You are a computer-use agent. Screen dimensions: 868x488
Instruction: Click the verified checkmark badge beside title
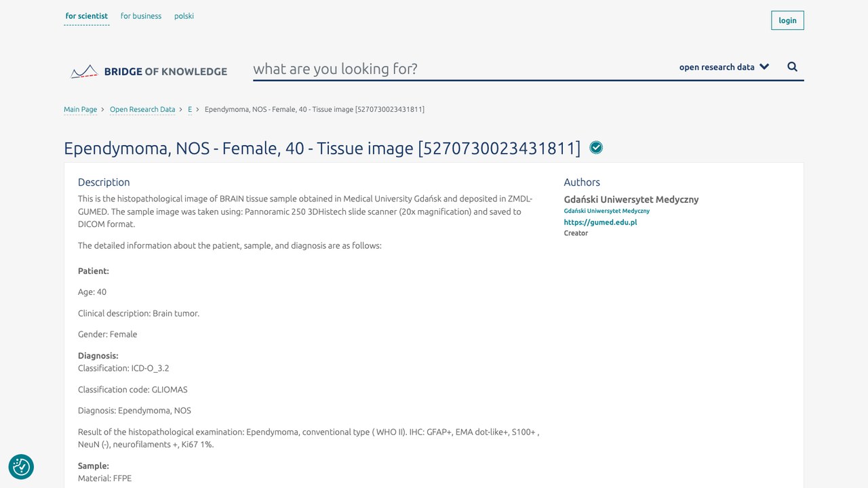[x=596, y=148]
